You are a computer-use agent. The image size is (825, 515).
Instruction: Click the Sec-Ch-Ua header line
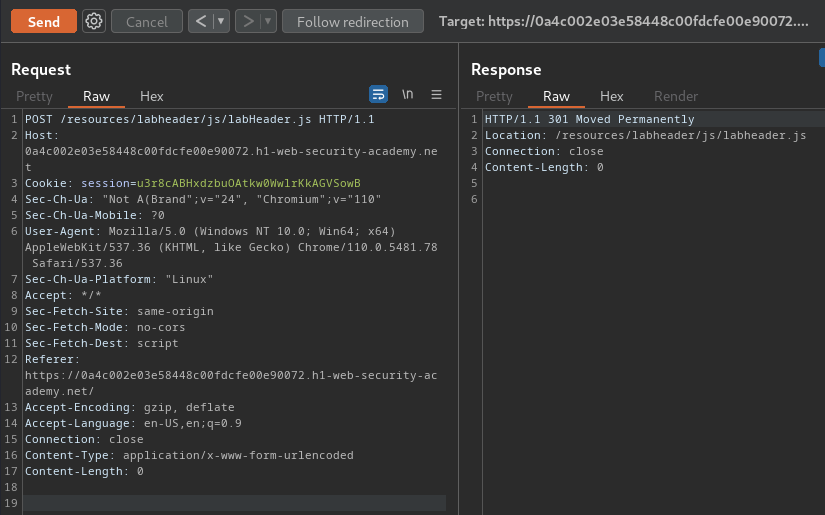(203, 199)
